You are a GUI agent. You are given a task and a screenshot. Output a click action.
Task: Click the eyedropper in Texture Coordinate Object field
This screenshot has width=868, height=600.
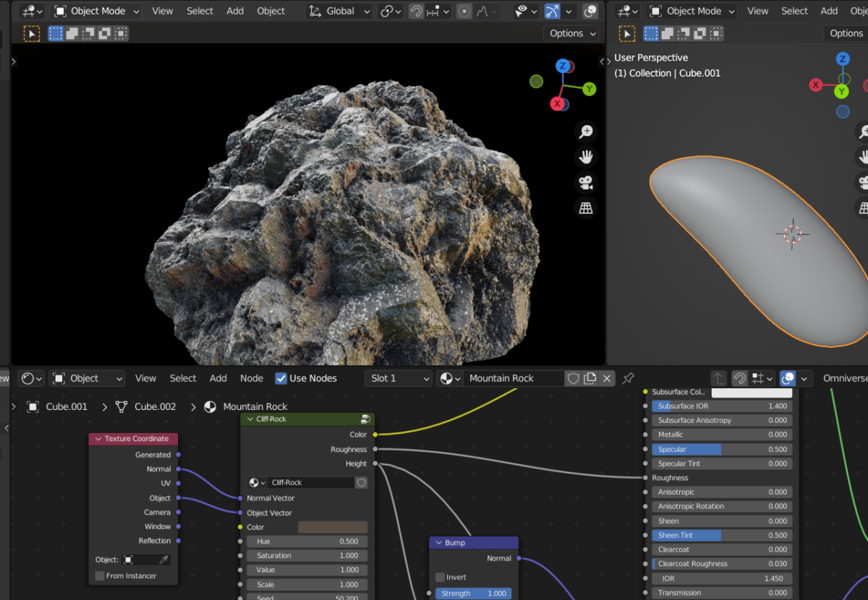pyautogui.click(x=164, y=560)
